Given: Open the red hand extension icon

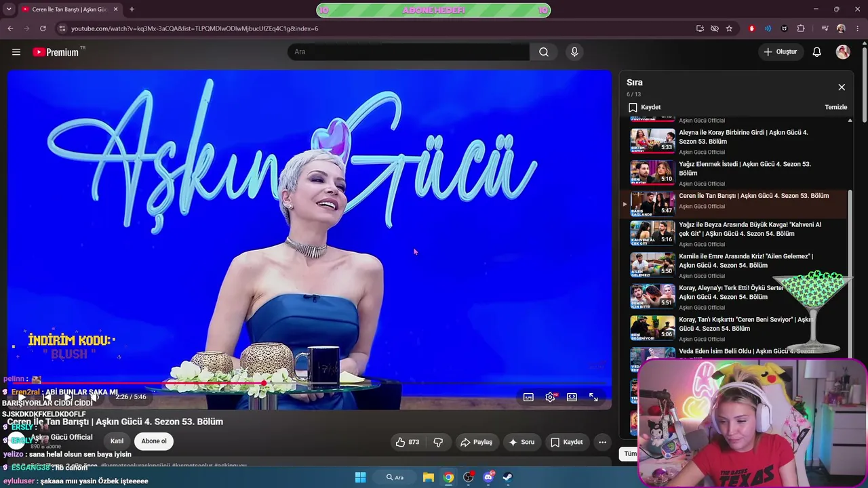Looking at the screenshot, I should click(x=751, y=28).
